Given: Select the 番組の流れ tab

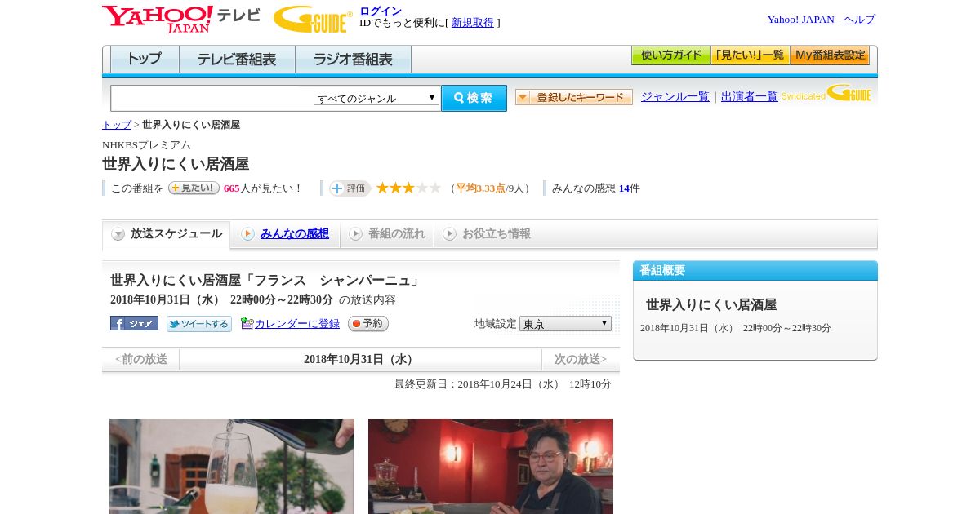Looking at the screenshot, I should click(387, 234).
